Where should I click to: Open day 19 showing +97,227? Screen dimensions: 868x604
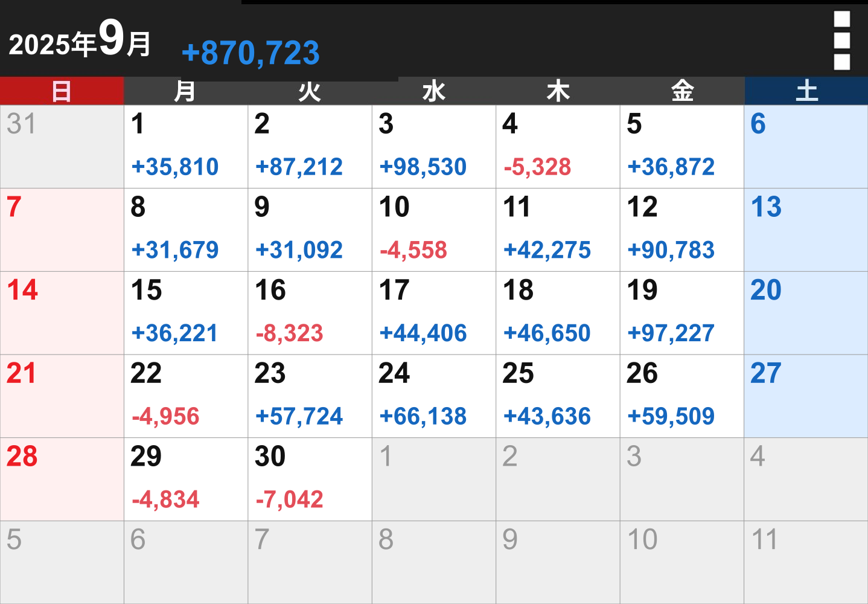[x=682, y=313]
